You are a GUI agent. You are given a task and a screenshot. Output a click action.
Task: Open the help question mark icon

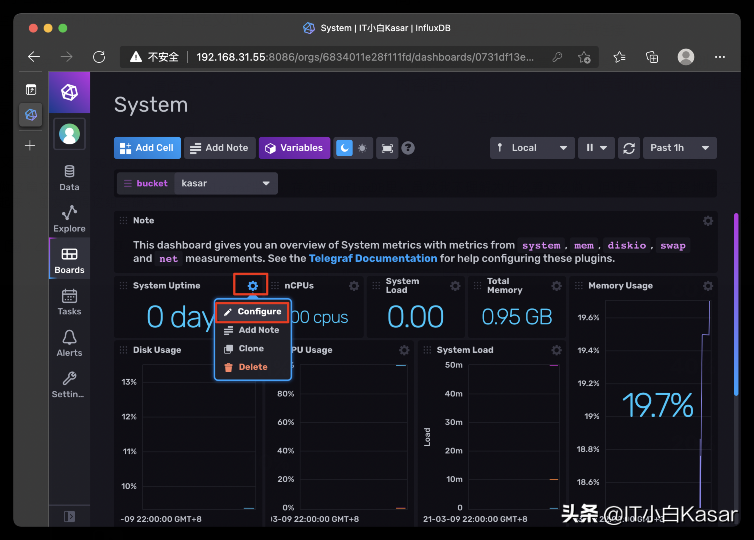click(x=408, y=148)
